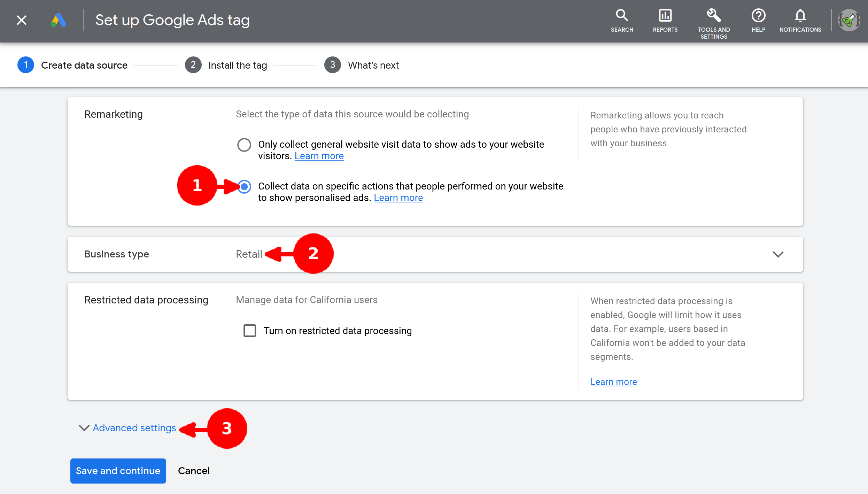Go to step 3 What's next

373,65
